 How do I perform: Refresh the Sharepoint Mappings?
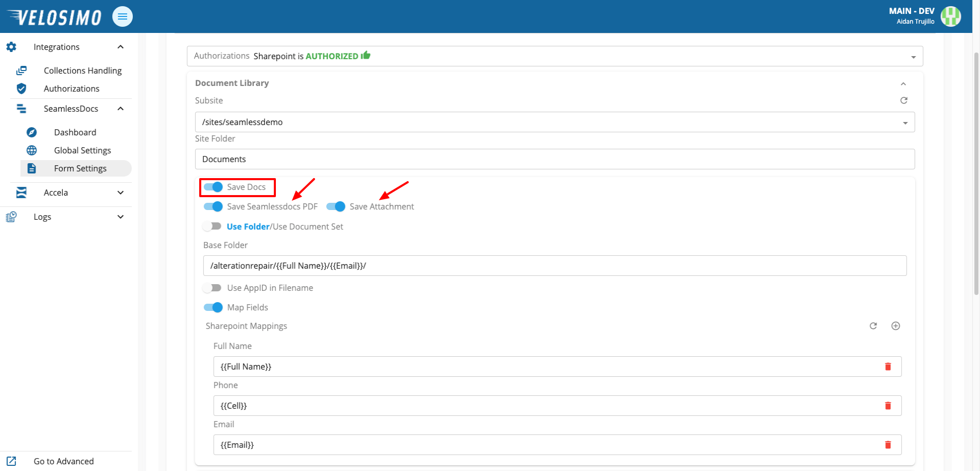click(873, 326)
